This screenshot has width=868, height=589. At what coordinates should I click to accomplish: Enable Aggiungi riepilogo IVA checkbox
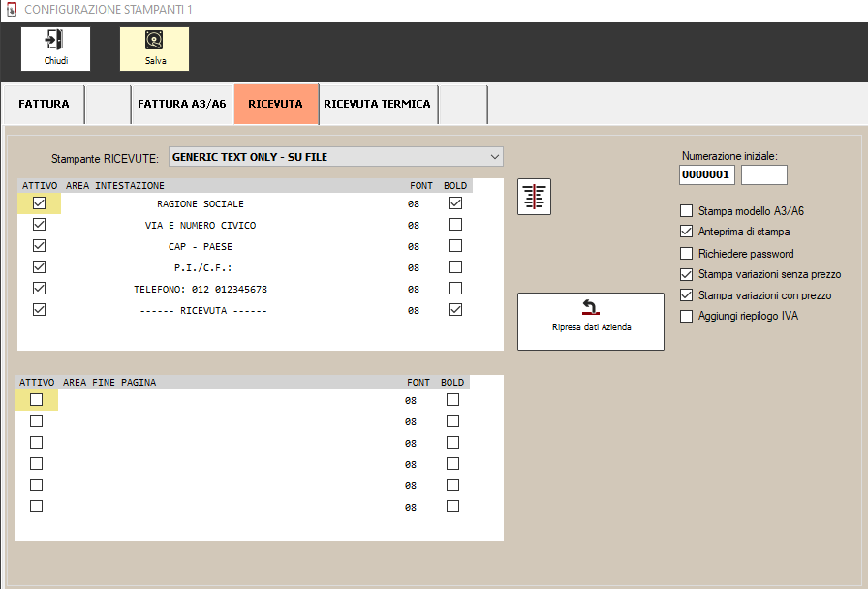pos(687,317)
